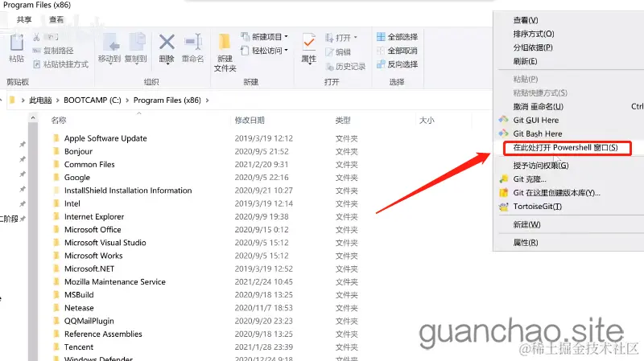The height and width of the screenshot is (361, 644).
Task: Open the Easy access (轻松访问) dropdown
Action: tap(265, 51)
